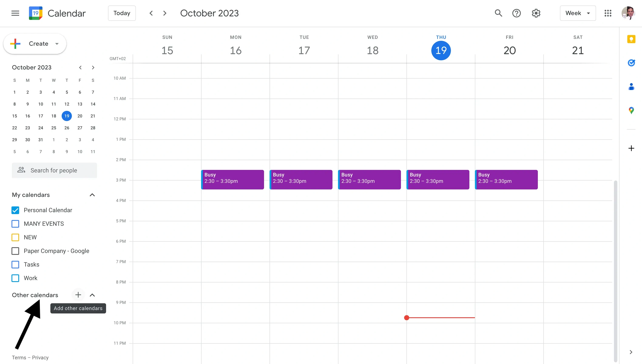Toggle Personal Calendar checkbox visibility

coord(16,210)
